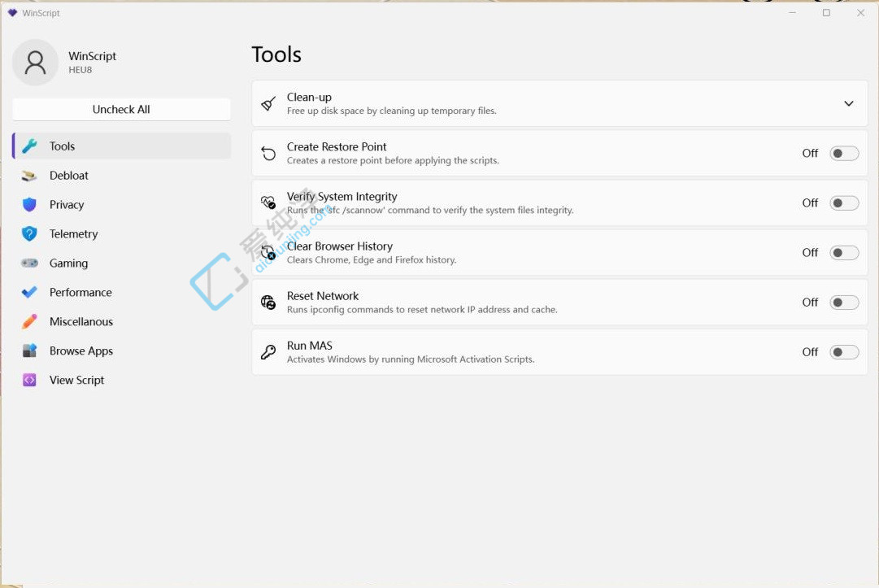The image size is (879, 588).
Task: Click the Gaming controller icon
Action: [x=29, y=264]
